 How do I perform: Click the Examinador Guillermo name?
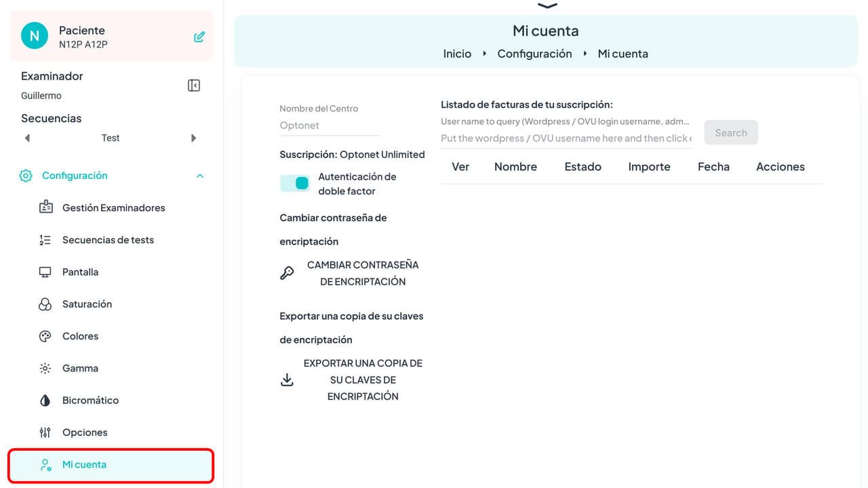point(41,96)
